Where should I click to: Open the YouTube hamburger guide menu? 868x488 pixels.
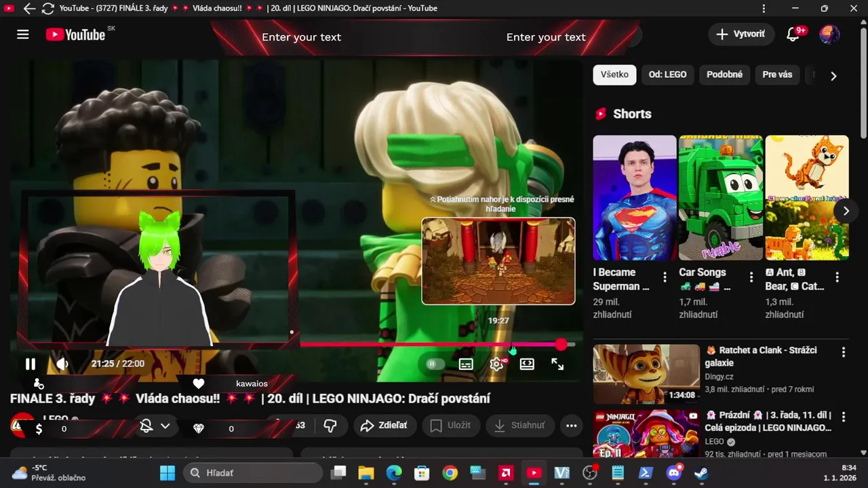coord(23,35)
